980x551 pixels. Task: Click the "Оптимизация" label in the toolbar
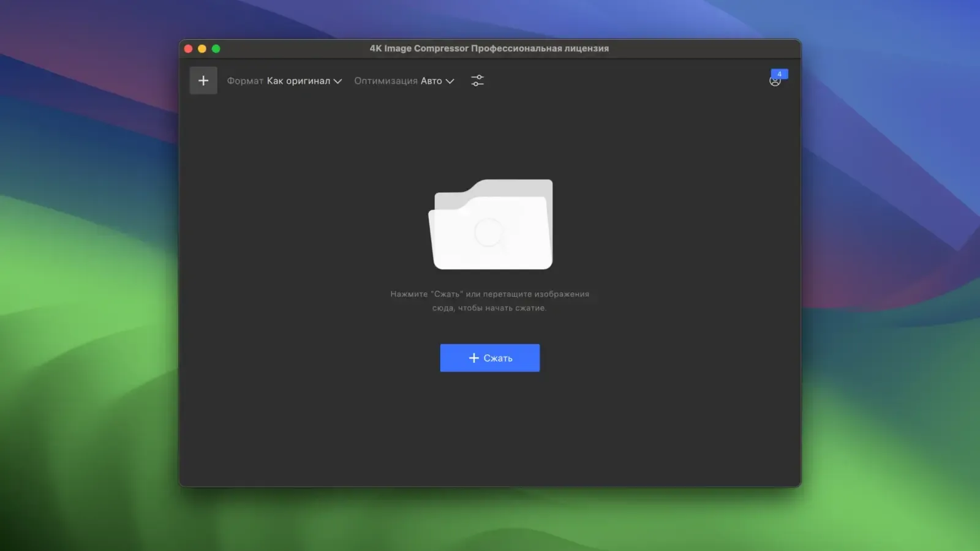(386, 81)
